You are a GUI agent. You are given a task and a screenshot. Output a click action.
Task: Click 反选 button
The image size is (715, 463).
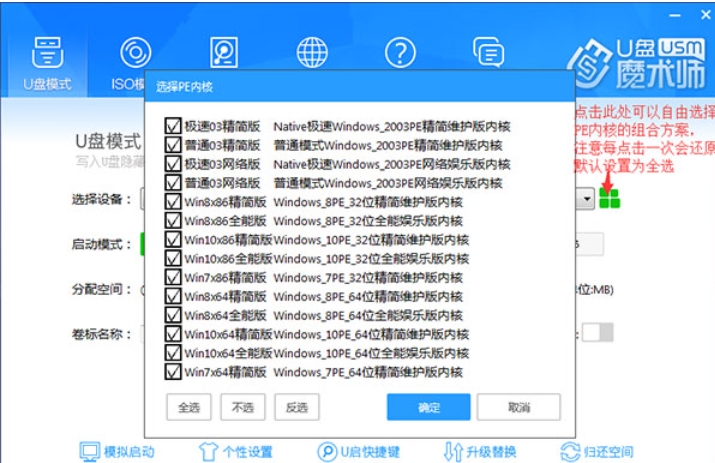pyautogui.click(x=297, y=407)
